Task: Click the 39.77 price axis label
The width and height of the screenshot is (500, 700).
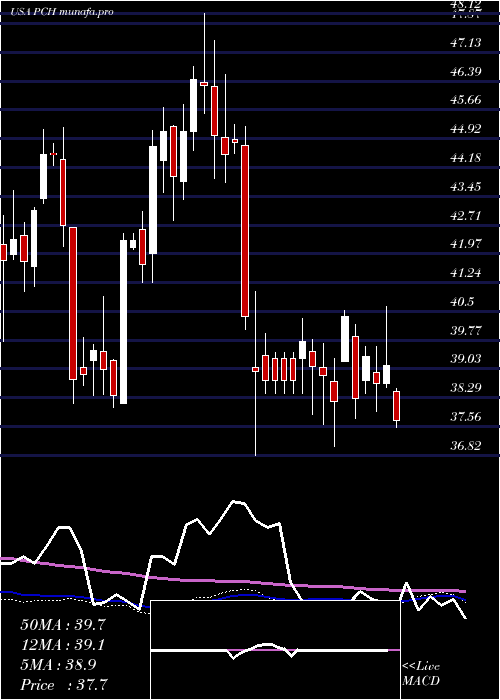Action: 467,330
